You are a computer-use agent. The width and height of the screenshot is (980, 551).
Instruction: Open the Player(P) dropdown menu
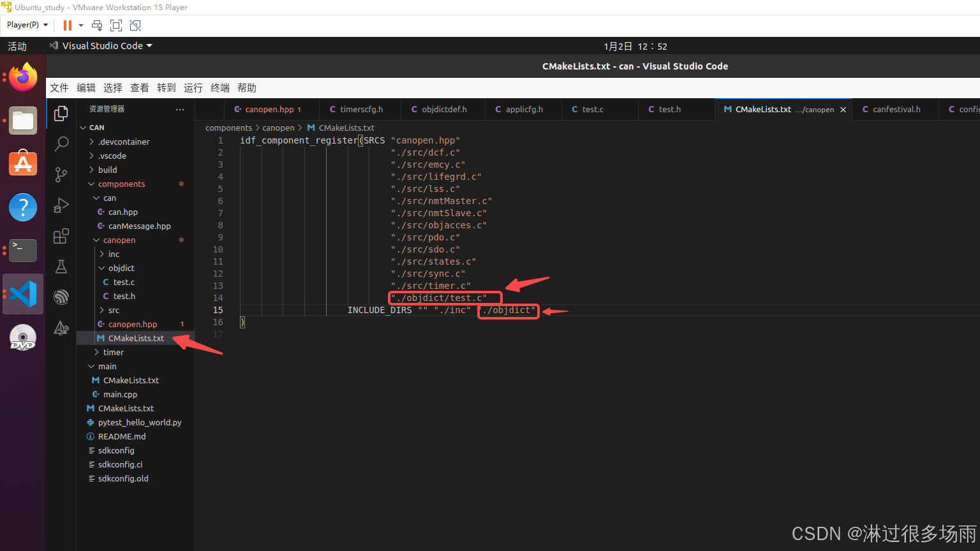27,25
